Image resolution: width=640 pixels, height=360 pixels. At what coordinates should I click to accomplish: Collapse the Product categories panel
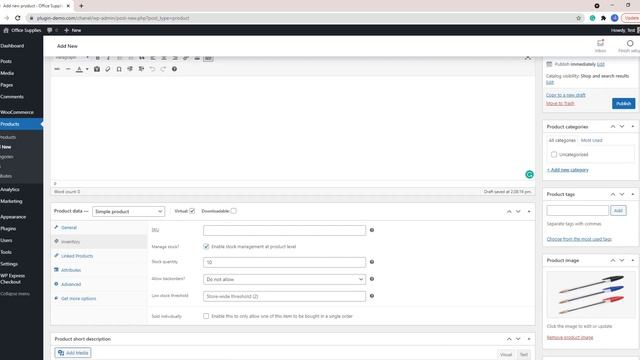[633, 127]
